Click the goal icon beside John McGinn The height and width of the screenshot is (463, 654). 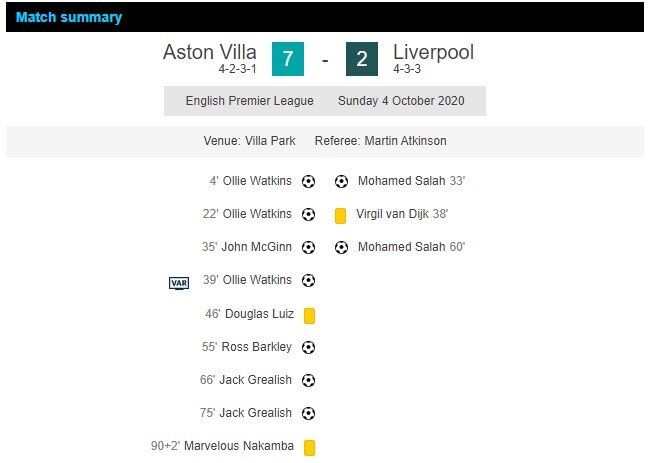[x=309, y=247]
